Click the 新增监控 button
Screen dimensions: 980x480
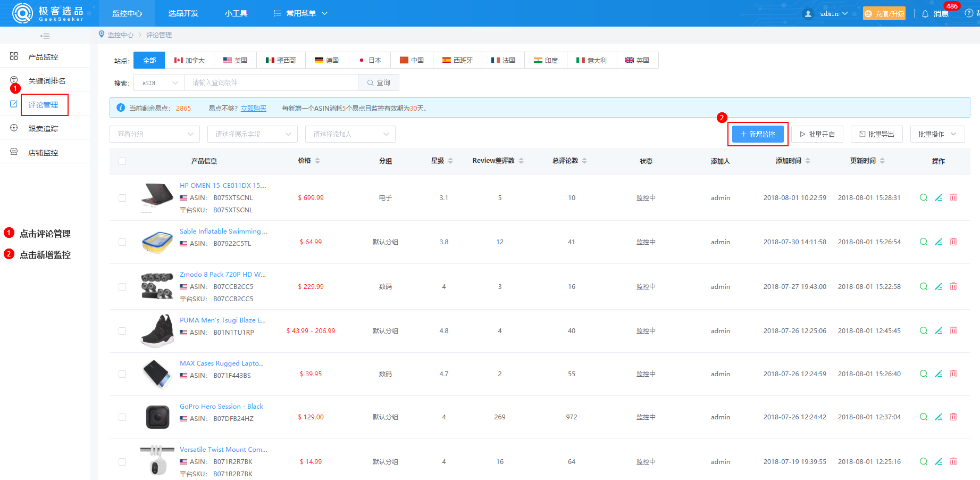758,134
